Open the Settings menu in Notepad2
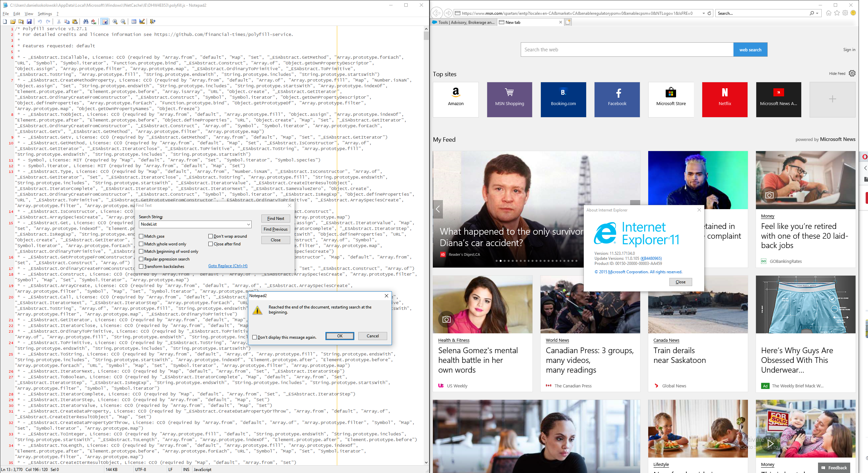Image resolution: width=868 pixels, height=473 pixels. (45, 14)
